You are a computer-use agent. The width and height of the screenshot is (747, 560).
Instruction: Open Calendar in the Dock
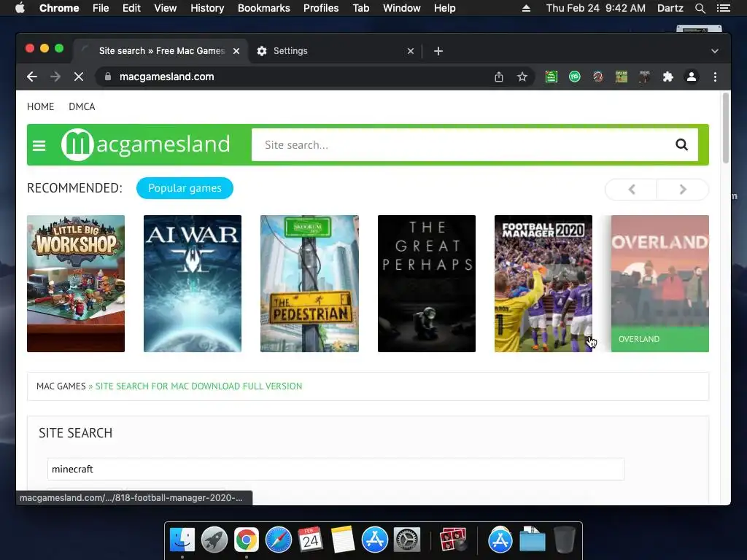click(x=310, y=540)
